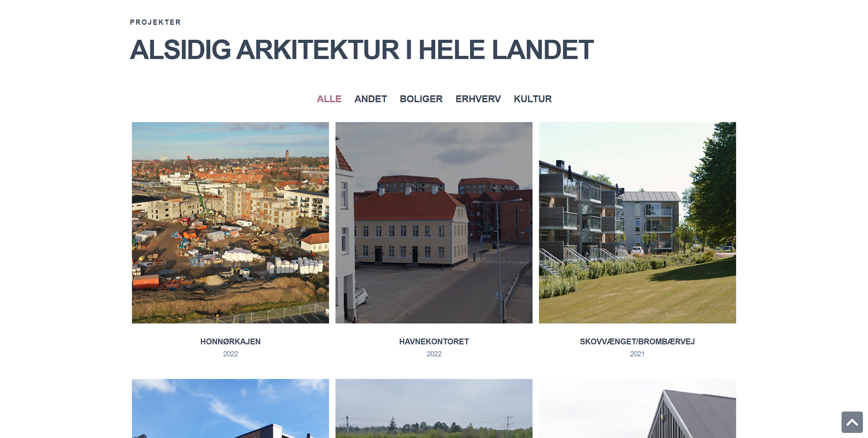This screenshot has width=868, height=438.
Task: Click the scroll-to-top arrow icon
Action: 852,422
